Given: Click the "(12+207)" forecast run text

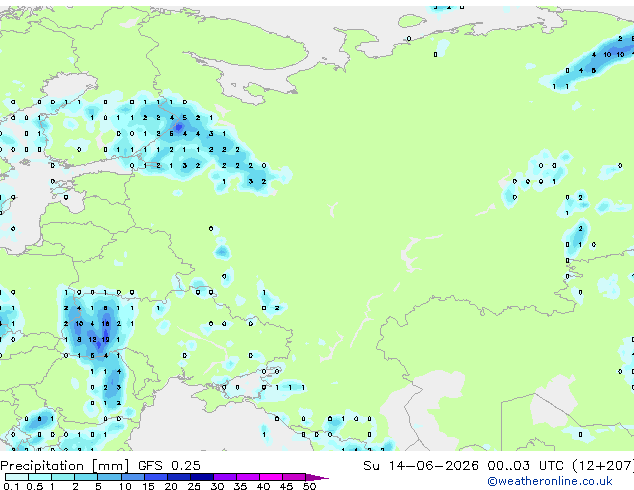Looking at the screenshot, I should pyautogui.click(x=603, y=466).
